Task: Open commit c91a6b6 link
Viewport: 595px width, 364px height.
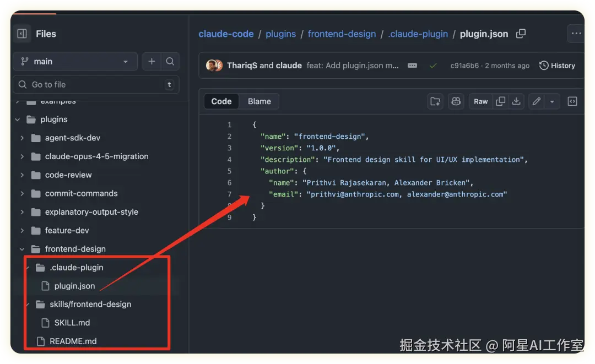Action: [464, 66]
